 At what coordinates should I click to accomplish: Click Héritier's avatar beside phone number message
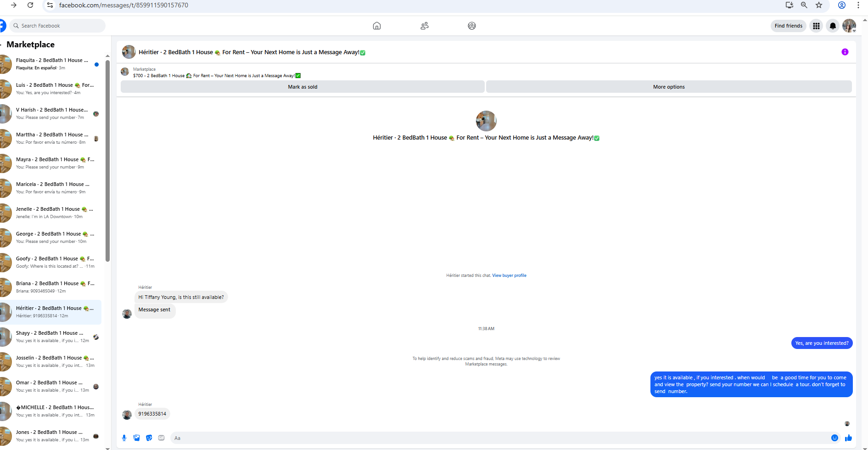click(x=127, y=415)
